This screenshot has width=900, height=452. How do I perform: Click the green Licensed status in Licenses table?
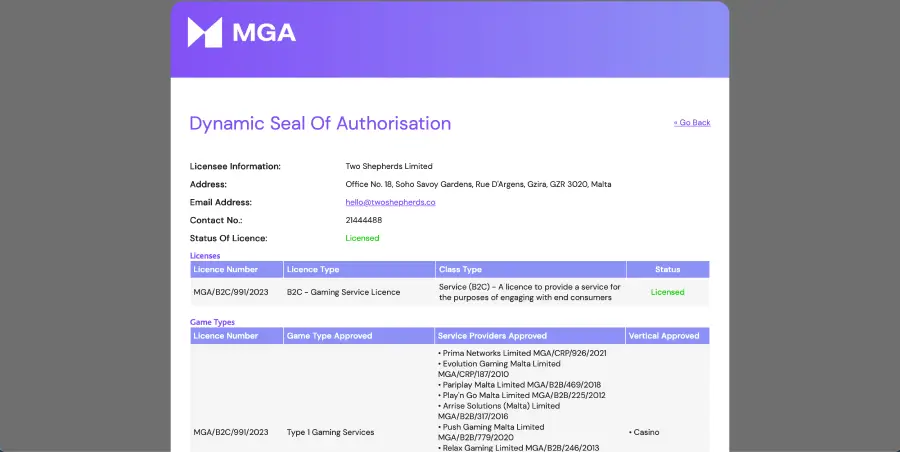pyautogui.click(x=668, y=292)
